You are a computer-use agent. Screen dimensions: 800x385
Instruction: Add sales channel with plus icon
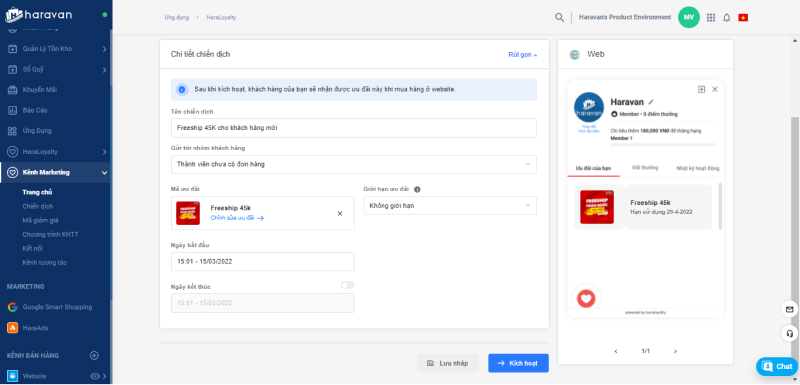(x=94, y=355)
